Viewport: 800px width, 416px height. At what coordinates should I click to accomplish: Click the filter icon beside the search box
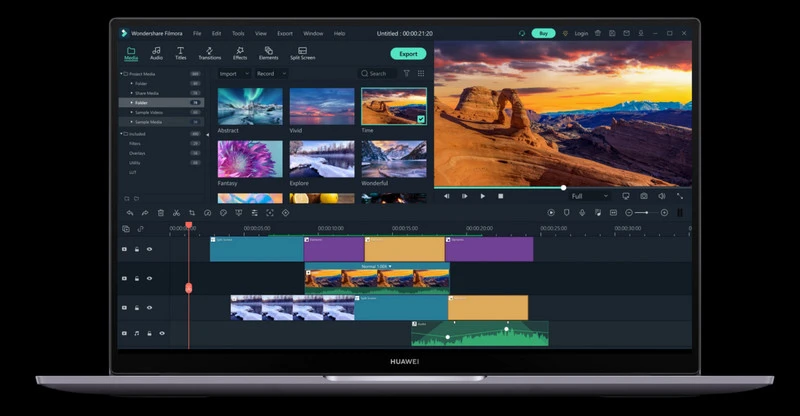click(406, 73)
